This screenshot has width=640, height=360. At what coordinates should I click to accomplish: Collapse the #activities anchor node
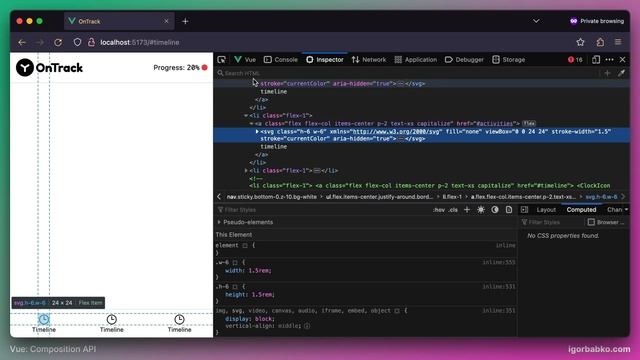[x=251, y=123]
